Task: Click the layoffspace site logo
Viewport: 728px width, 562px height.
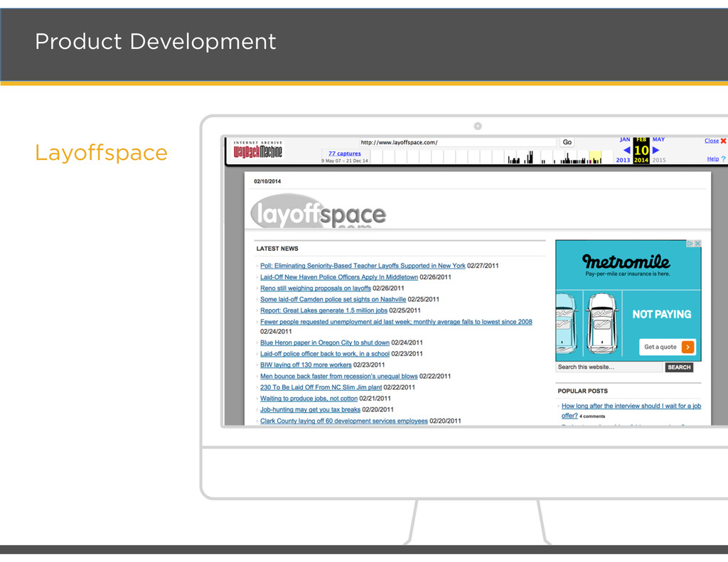Action: (x=318, y=212)
